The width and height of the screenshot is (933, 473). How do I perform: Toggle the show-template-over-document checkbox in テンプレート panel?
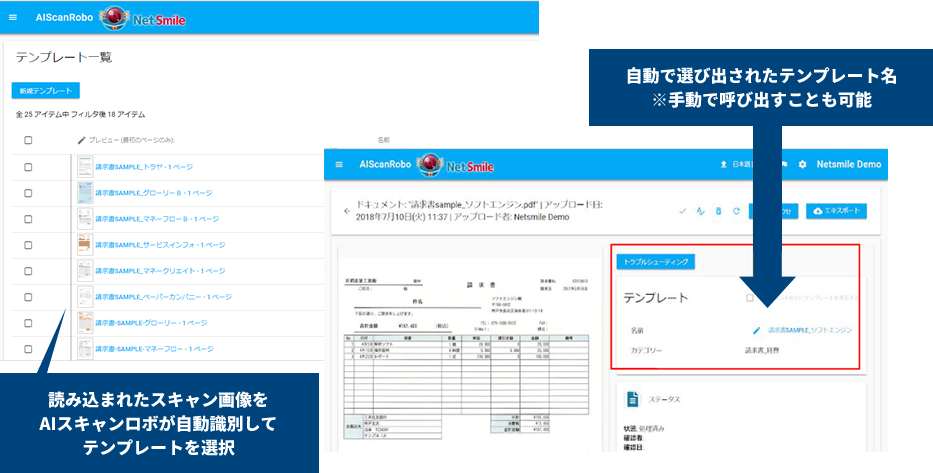(x=750, y=298)
